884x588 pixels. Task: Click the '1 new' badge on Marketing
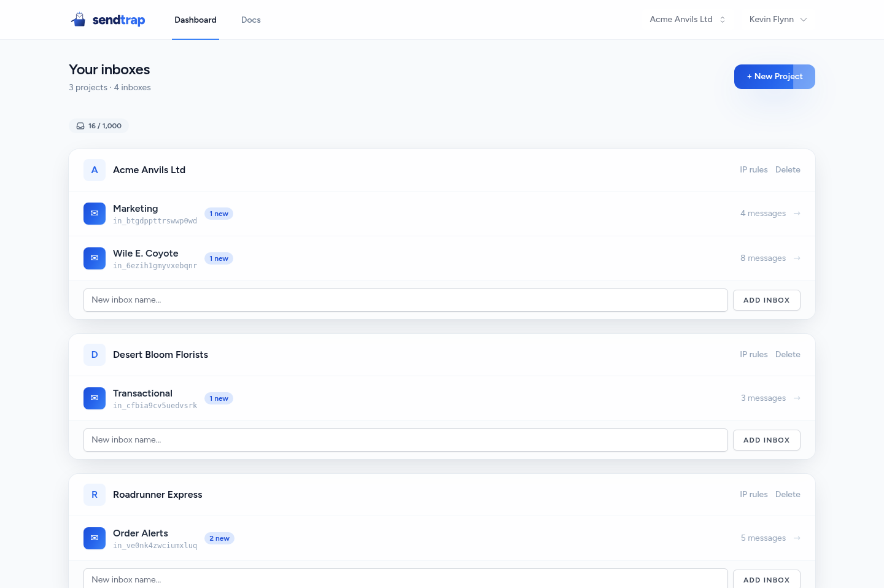click(219, 214)
